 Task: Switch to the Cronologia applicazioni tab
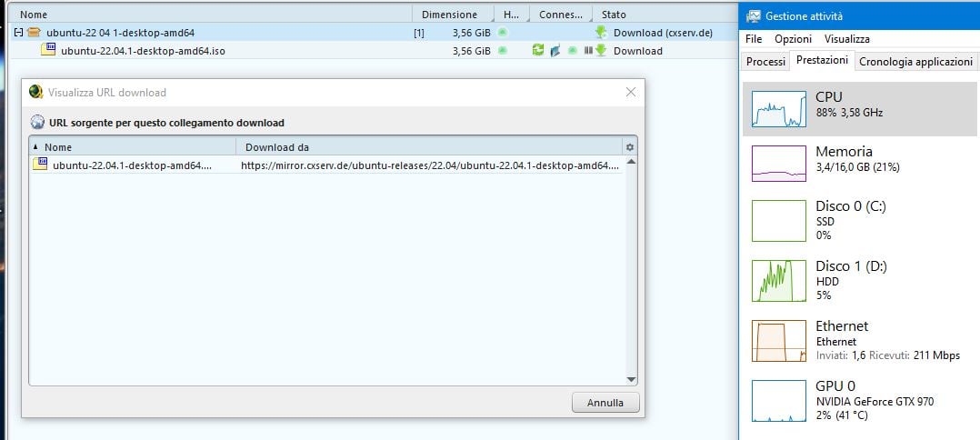pos(915,62)
